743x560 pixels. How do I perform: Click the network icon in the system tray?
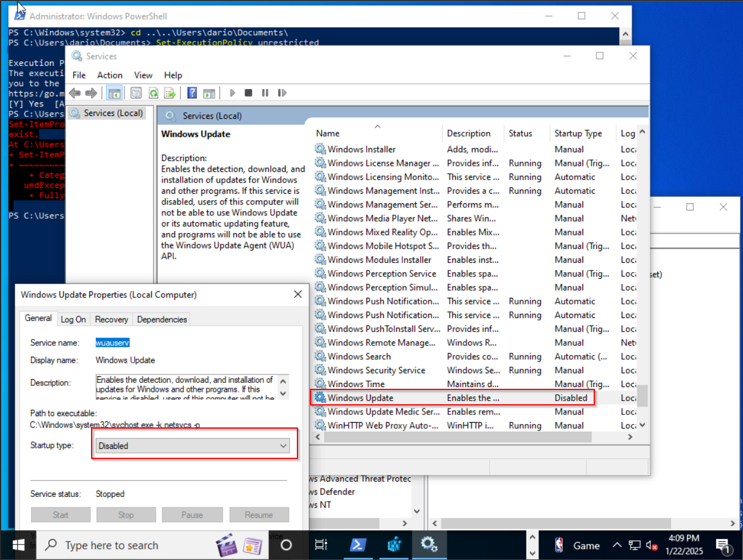coord(635,545)
